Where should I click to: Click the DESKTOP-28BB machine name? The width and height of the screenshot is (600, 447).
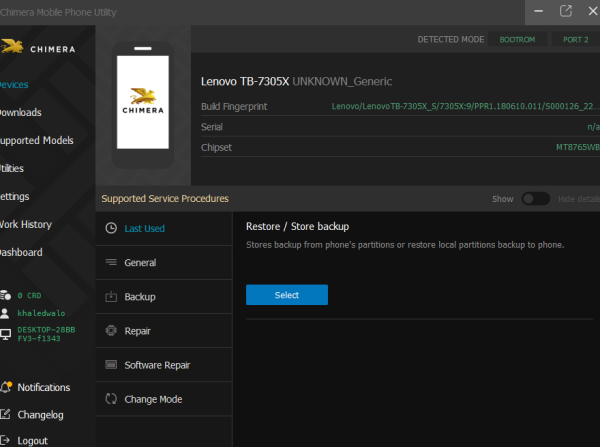coord(46,334)
